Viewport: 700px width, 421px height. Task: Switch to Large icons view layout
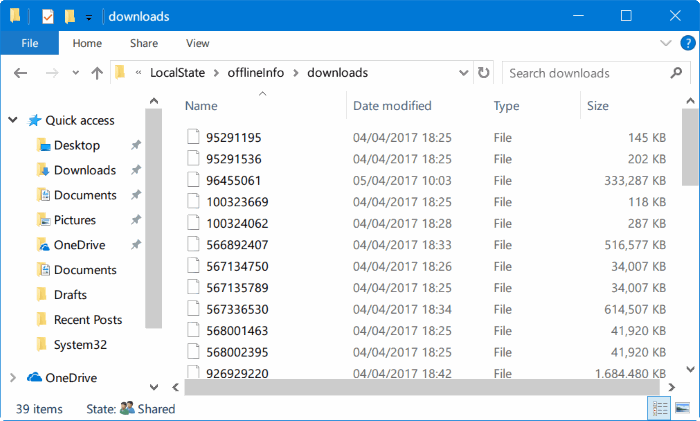682,408
